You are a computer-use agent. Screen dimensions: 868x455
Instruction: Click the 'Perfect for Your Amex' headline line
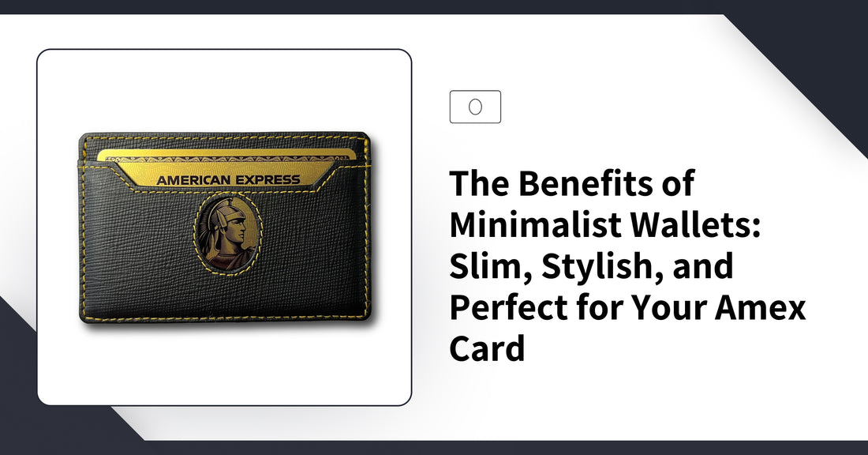(627, 307)
